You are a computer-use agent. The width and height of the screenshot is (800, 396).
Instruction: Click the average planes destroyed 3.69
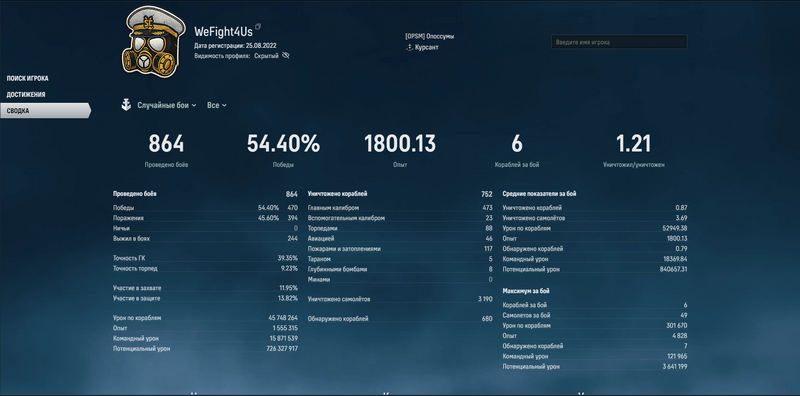tap(681, 218)
